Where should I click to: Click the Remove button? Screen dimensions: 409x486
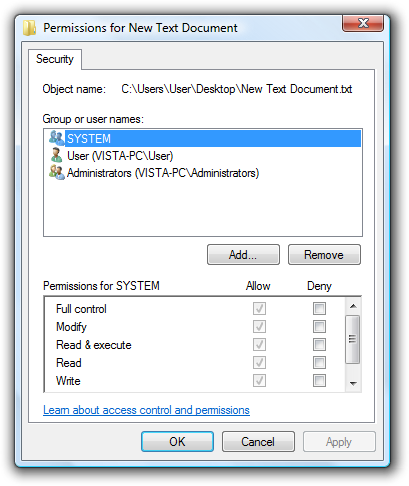[x=324, y=255]
